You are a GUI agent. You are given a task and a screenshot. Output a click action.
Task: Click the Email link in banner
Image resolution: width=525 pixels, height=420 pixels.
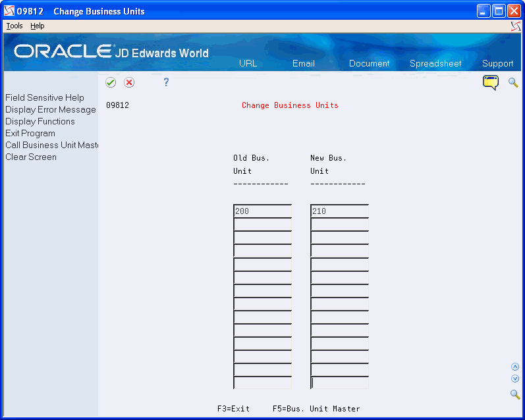[x=304, y=63]
